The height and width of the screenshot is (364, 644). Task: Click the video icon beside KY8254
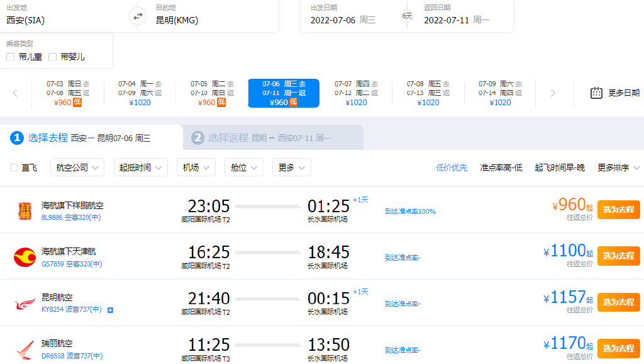point(110,310)
